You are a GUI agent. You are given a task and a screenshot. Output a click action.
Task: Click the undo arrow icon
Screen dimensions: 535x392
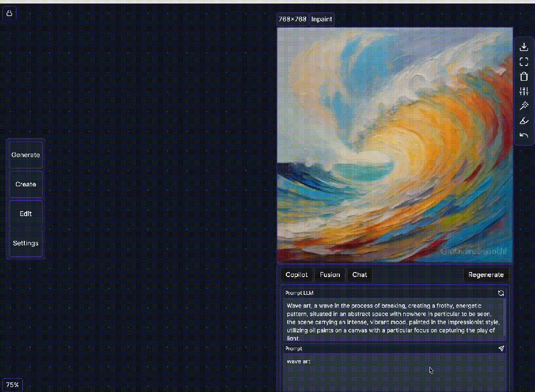point(524,136)
